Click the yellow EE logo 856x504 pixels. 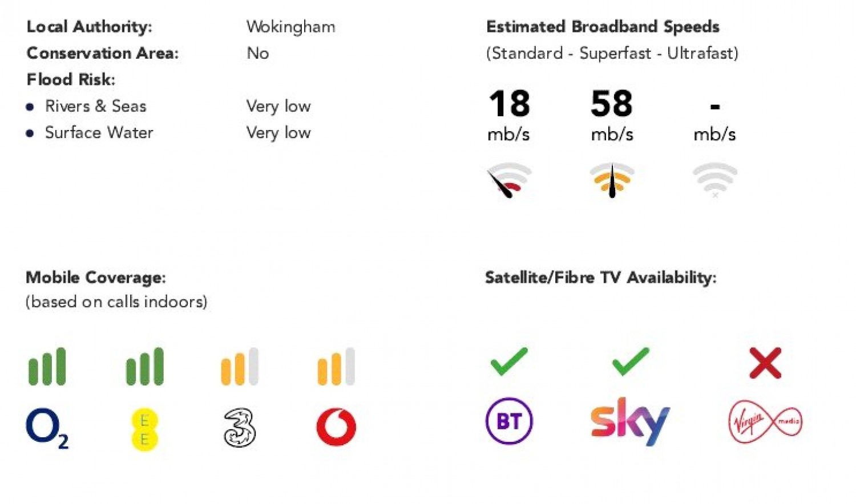tap(144, 429)
